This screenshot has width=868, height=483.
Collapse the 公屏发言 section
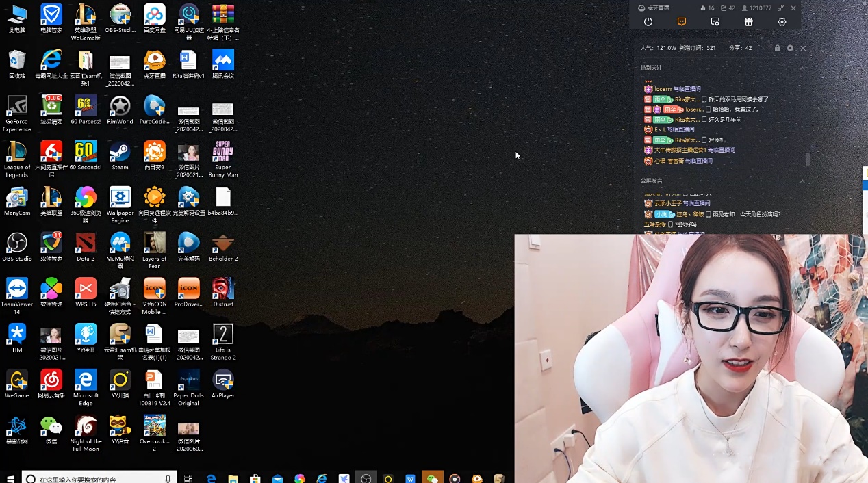click(x=802, y=181)
